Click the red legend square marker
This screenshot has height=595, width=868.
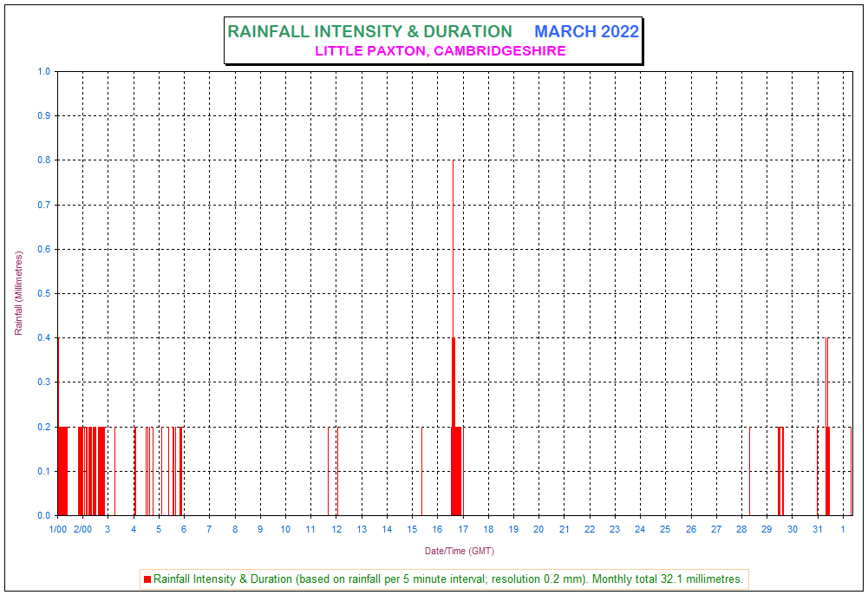(147, 579)
